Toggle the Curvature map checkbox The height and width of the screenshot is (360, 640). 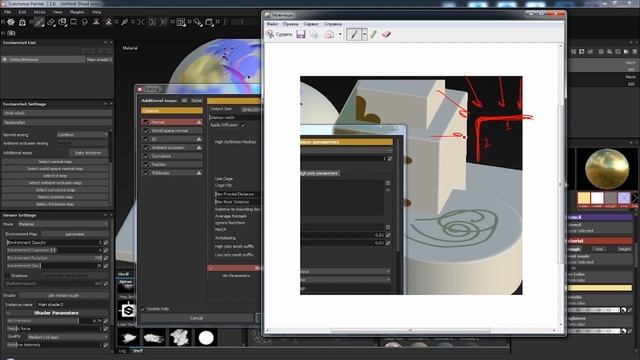(146, 156)
